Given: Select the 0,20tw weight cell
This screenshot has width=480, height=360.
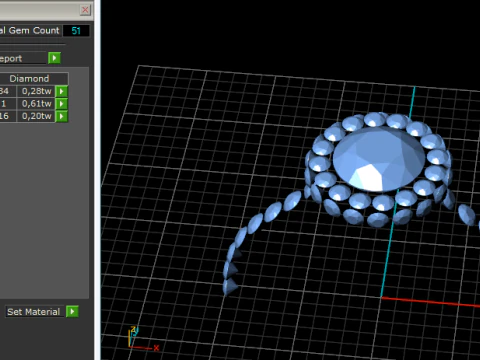Looking at the screenshot, I should 36,116.
